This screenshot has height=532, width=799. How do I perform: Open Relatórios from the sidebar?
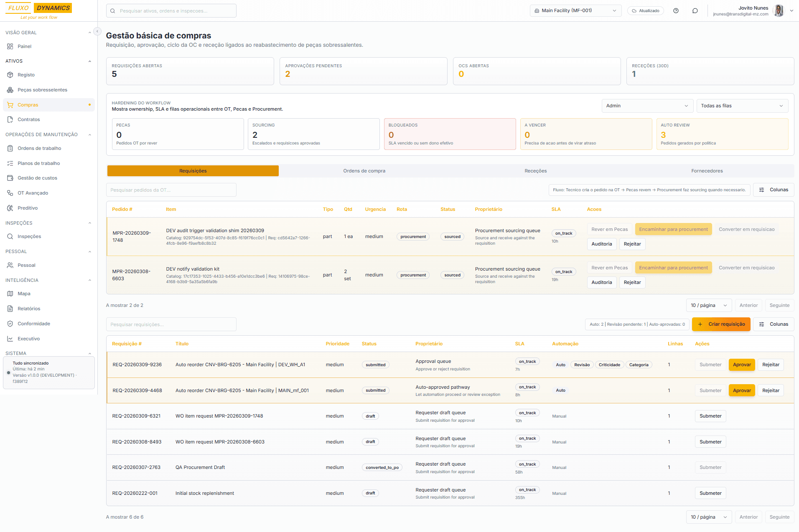tap(28, 308)
